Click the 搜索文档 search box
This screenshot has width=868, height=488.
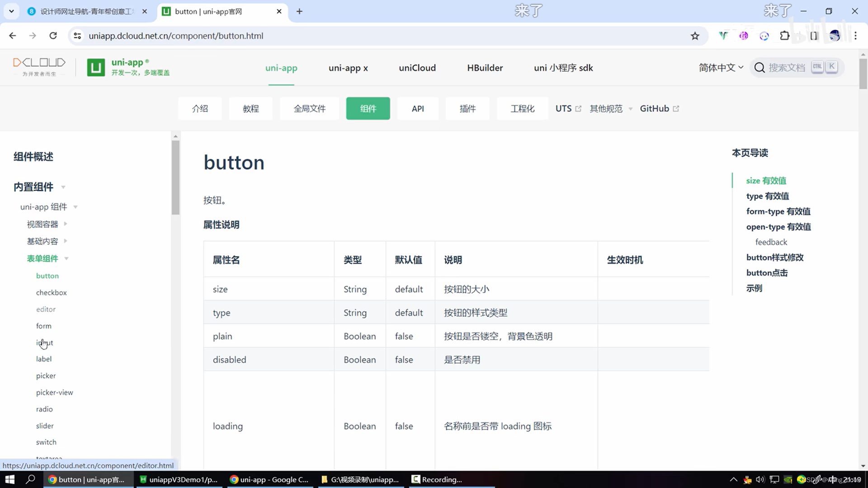[x=797, y=68]
